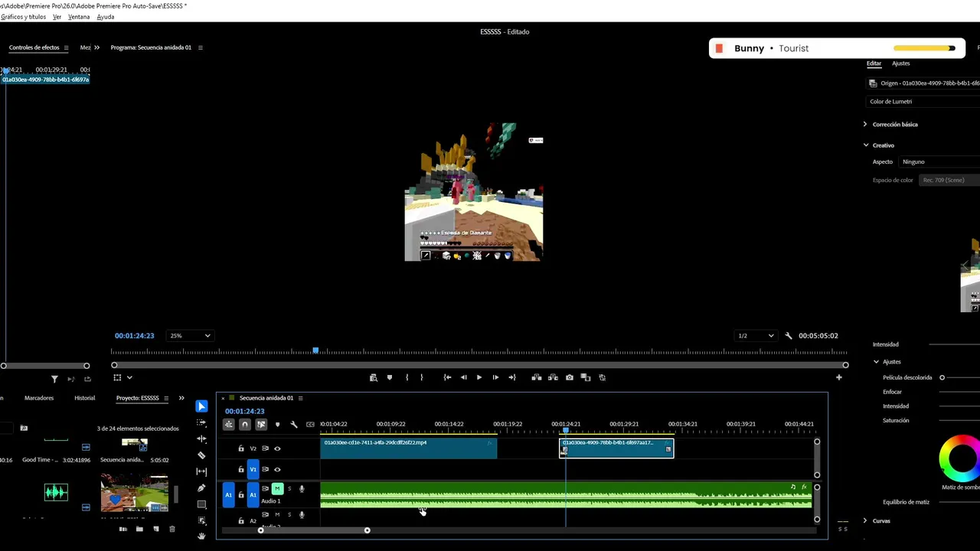Image resolution: width=980 pixels, height=551 pixels.
Task: Select the Razor tool
Action: (201, 455)
